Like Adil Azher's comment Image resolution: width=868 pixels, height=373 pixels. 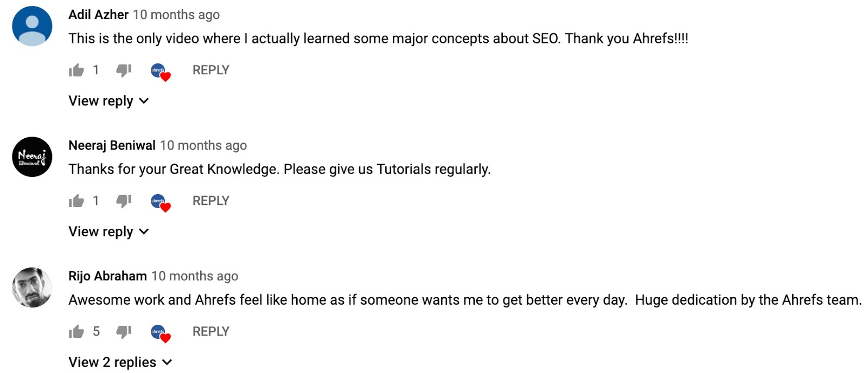[x=76, y=69]
